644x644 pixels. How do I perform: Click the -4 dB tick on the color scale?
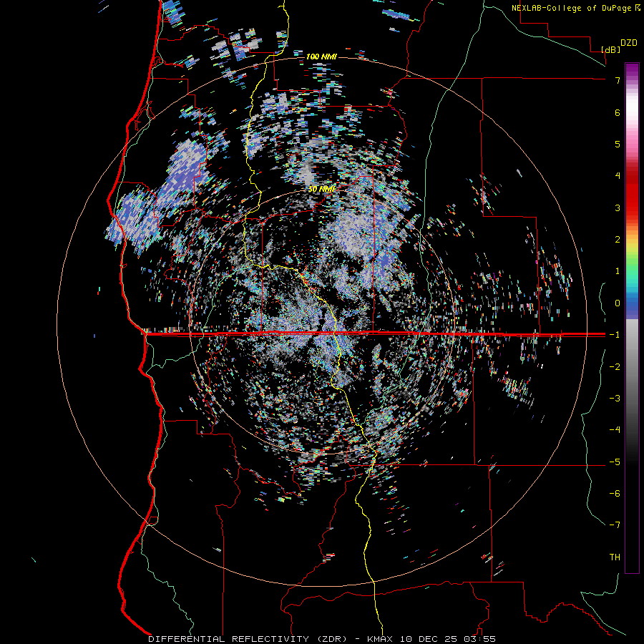(615, 430)
